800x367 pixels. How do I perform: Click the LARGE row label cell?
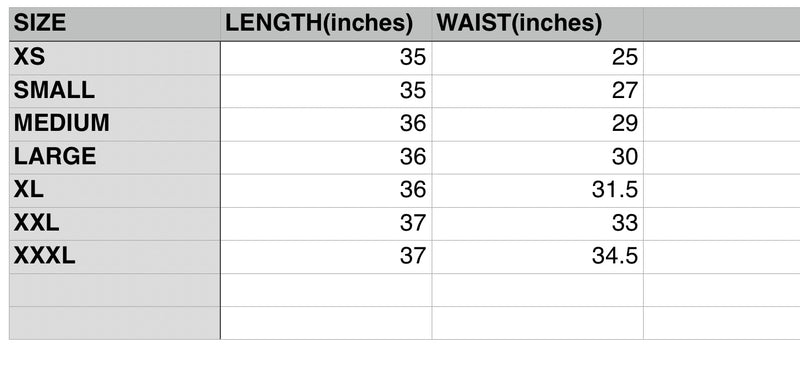(x=115, y=157)
